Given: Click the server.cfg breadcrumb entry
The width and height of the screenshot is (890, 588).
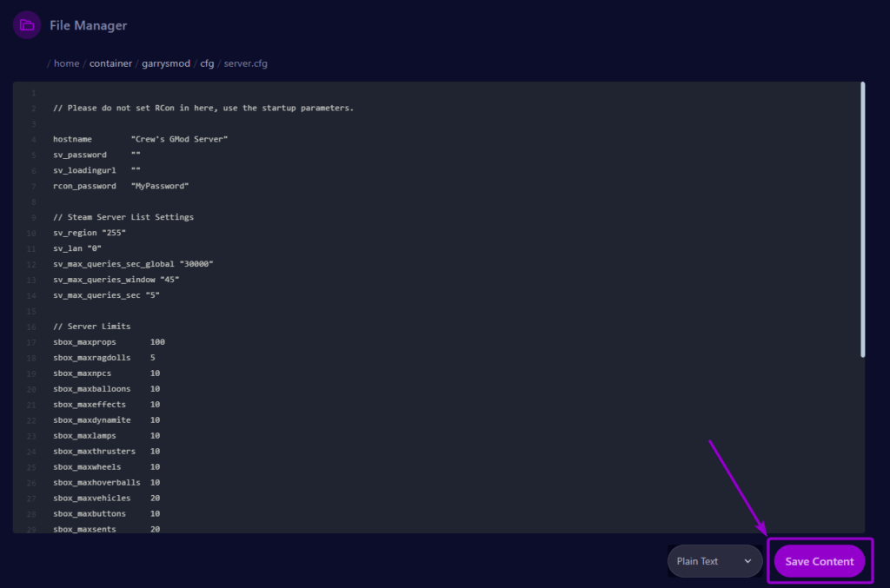Looking at the screenshot, I should tap(245, 63).
